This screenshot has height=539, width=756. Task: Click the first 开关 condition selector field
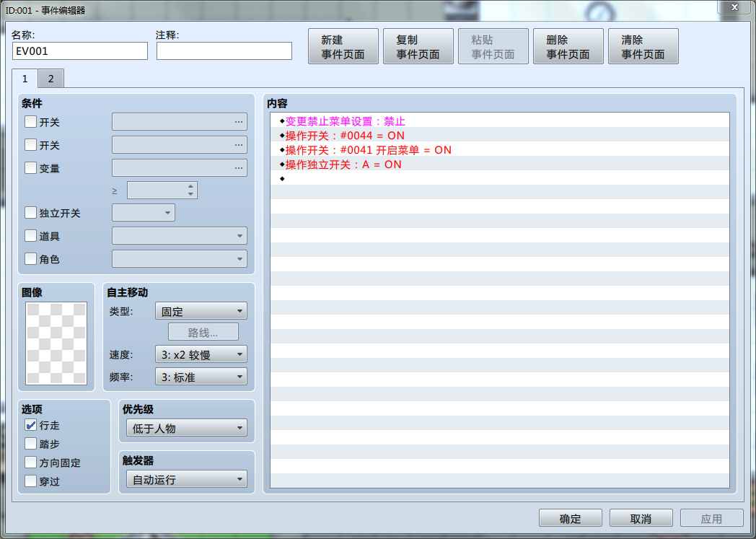click(180, 122)
